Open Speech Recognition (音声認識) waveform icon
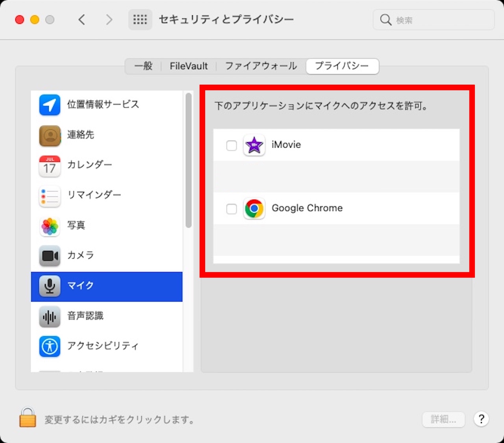Image resolution: width=504 pixels, height=443 pixels. tap(50, 317)
